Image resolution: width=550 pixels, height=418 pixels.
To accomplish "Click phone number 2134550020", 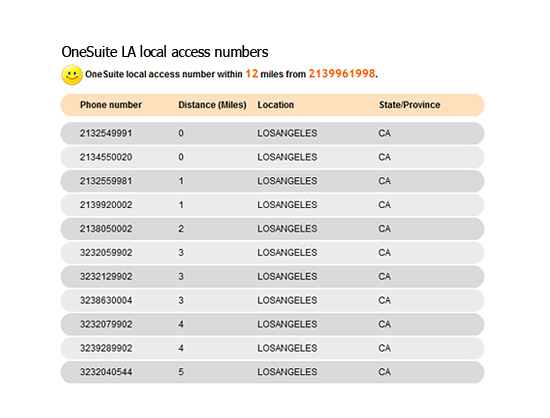I will tap(106, 157).
